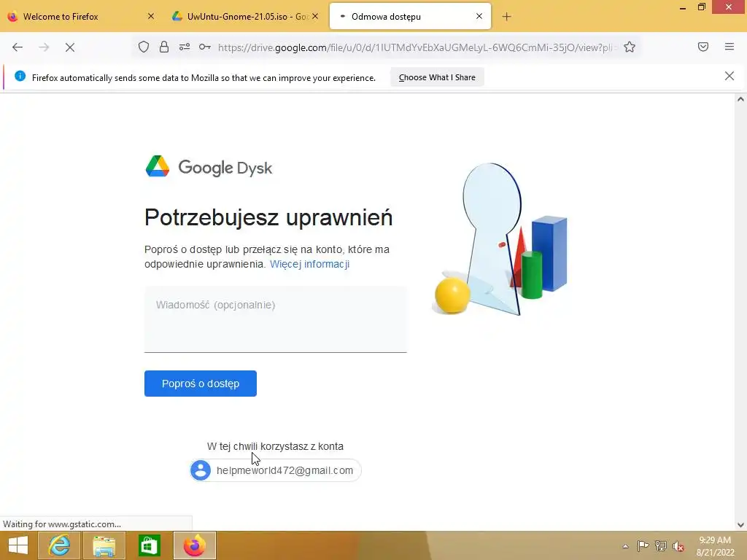
Task: Dismiss the Mozilla data notification bar
Action: tap(729, 76)
